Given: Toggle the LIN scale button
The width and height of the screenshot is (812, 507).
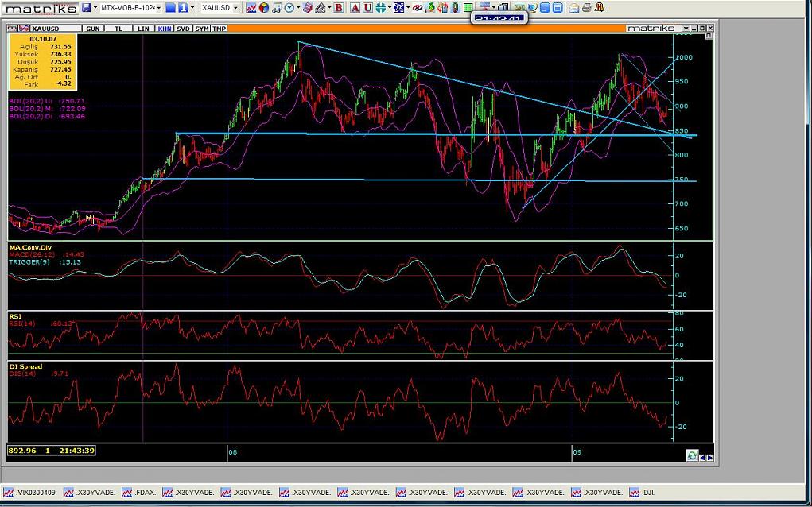Looking at the screenshot, I should 143,29.
